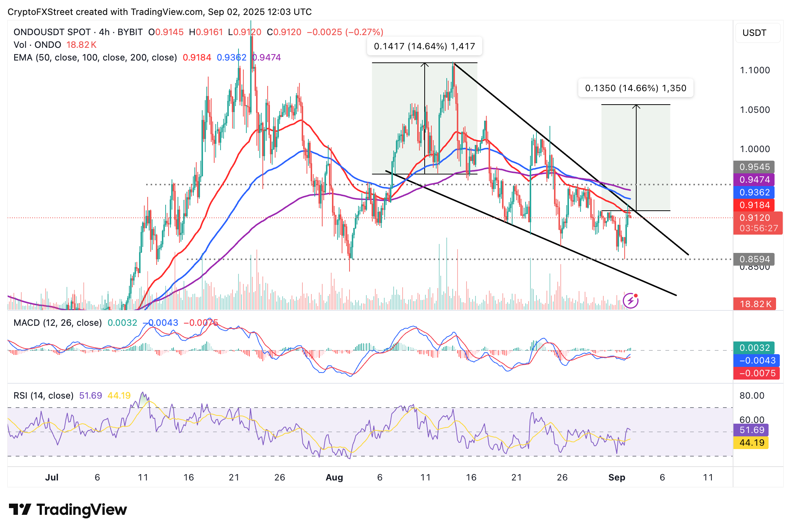Select the EMA indicator legend label

point(95,58)
